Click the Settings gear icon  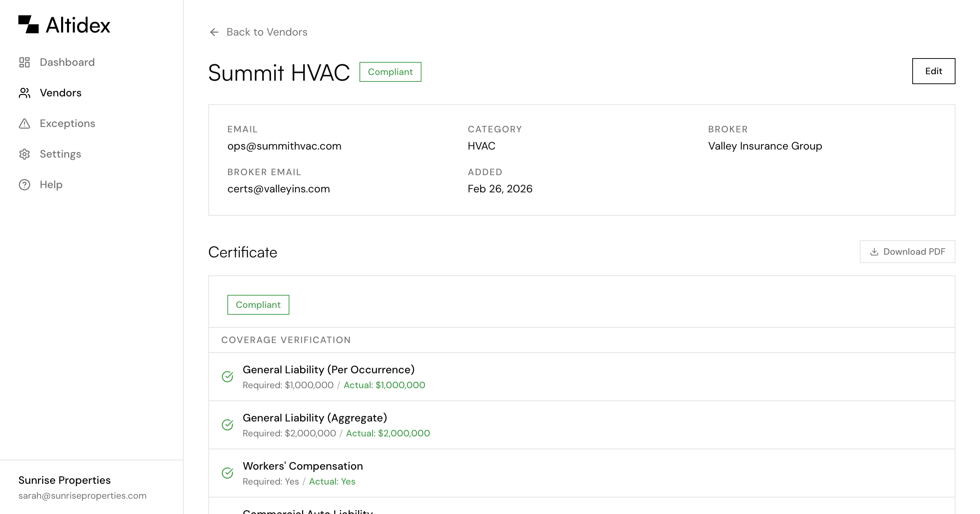click(x=24, y=154)
